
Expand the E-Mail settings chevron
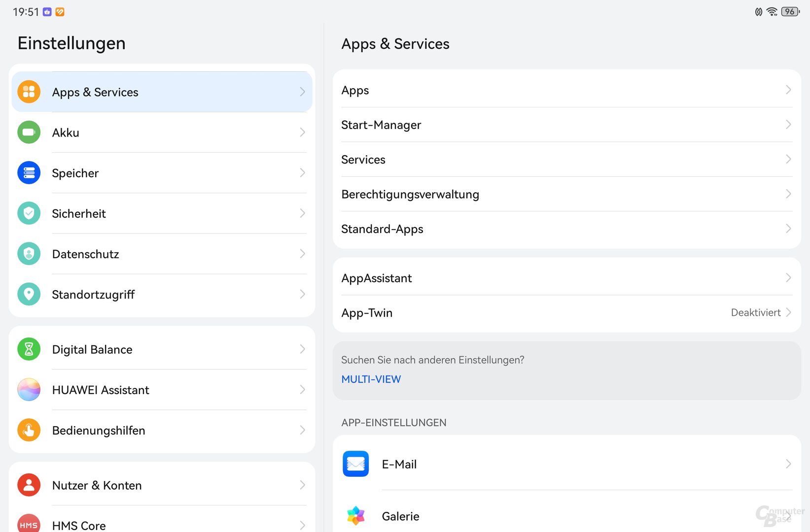click(788, 464)
